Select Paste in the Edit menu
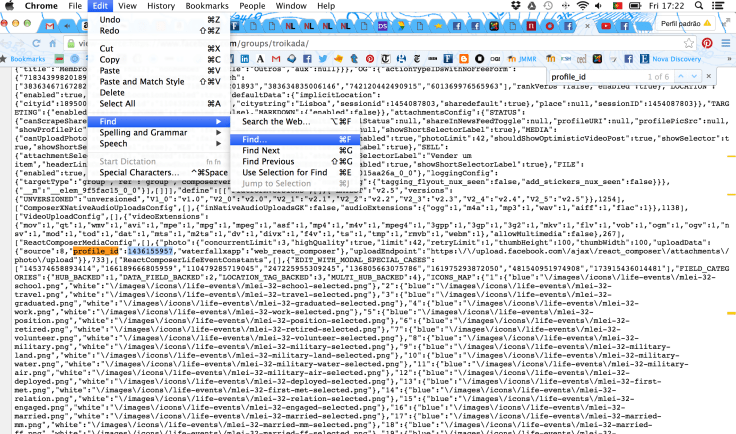Screen dimensions: 736x434 click(x=159, y=70)
